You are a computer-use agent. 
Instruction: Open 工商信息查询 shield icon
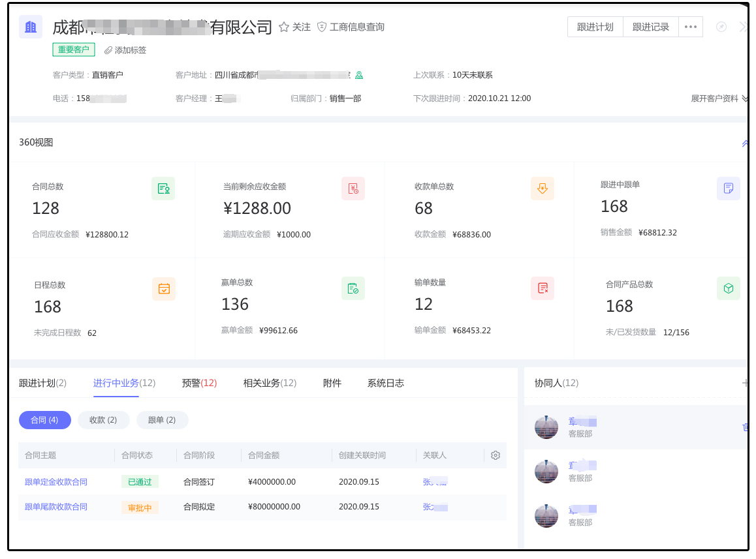[x=322, y=27]
